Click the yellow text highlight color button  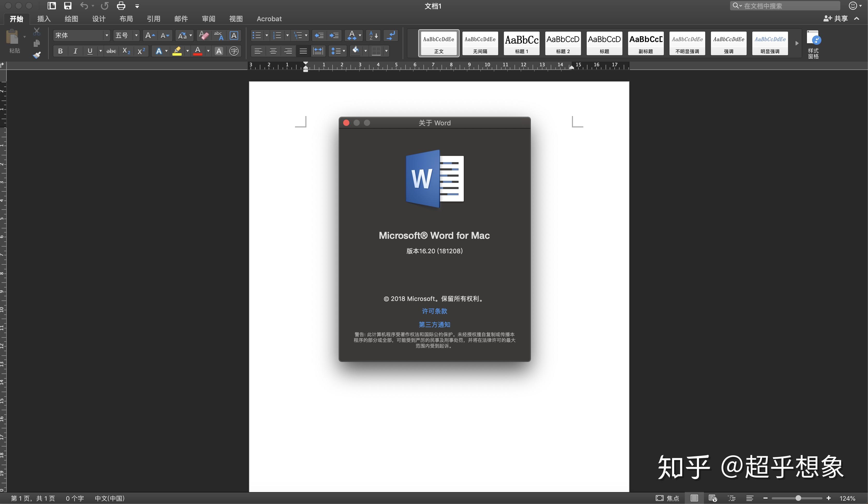[177, 51]
